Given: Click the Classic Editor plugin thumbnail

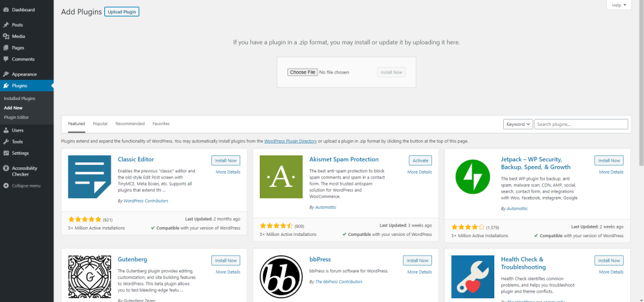Looking at the screenshot, I should click(89, 177).
